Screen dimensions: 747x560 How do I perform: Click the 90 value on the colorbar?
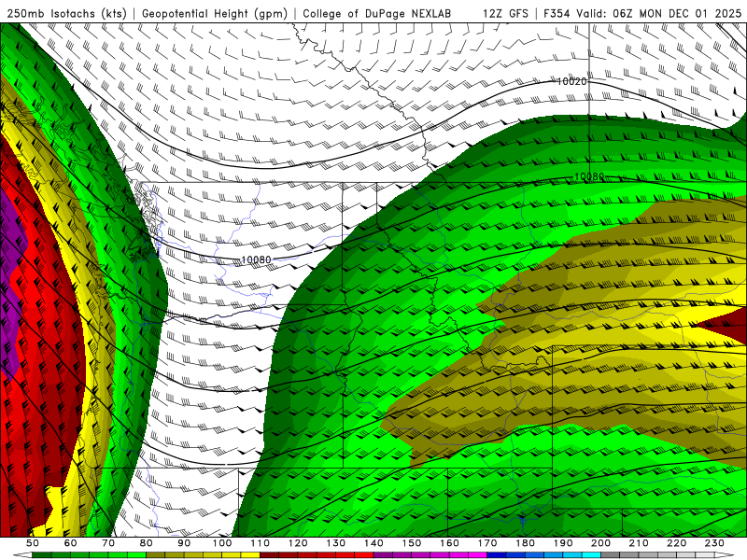184,543
